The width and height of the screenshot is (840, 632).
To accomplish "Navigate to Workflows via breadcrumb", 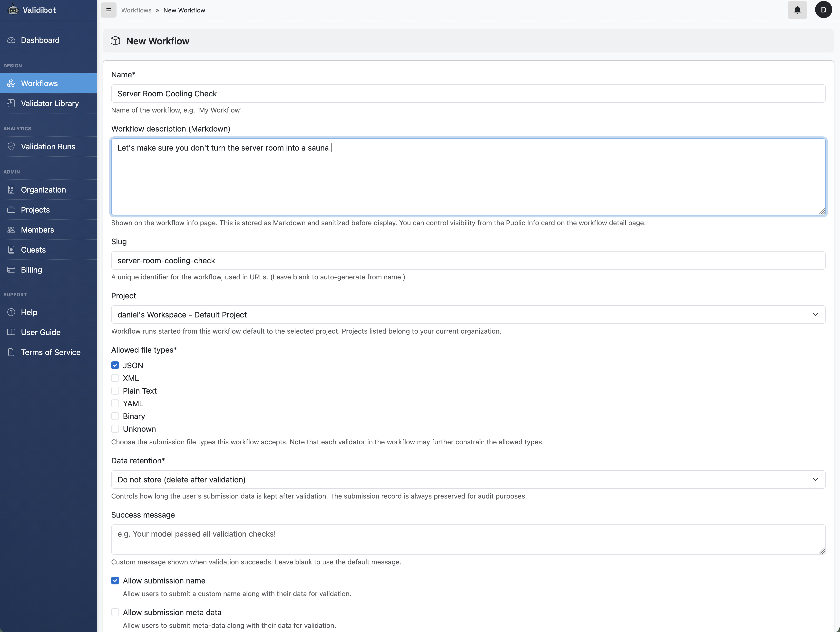I will (136, 10).
